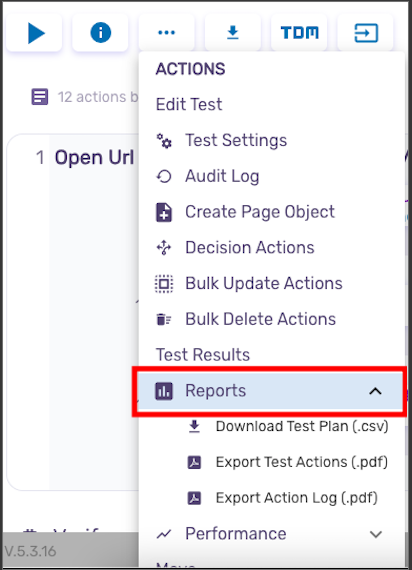
Task: Expand the Performance section chevron
Action: (375, 534)
